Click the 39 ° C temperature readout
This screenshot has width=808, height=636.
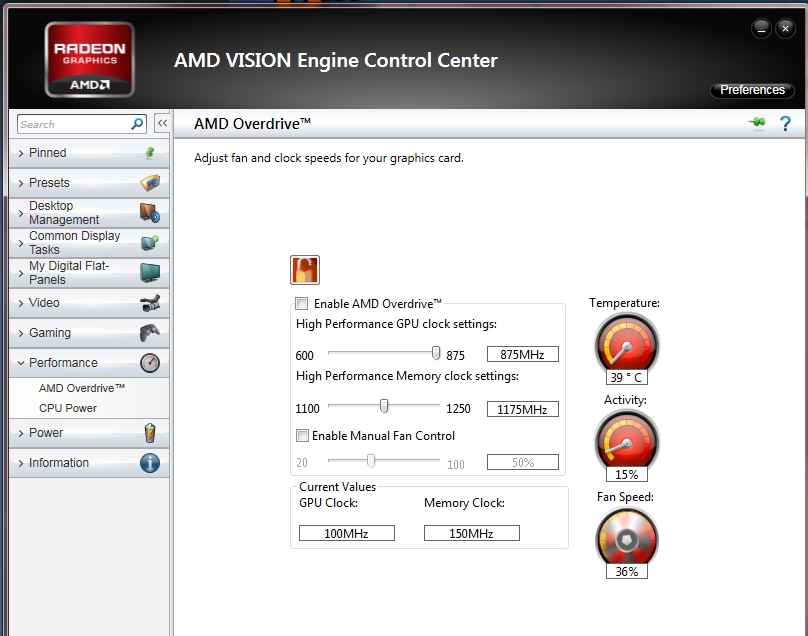627,377
